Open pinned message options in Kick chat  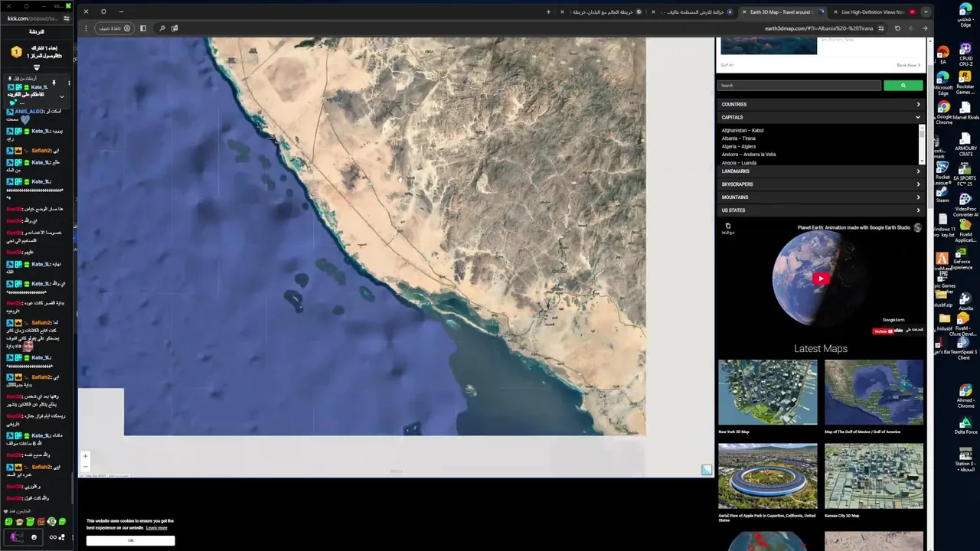(x=69, y=83)
